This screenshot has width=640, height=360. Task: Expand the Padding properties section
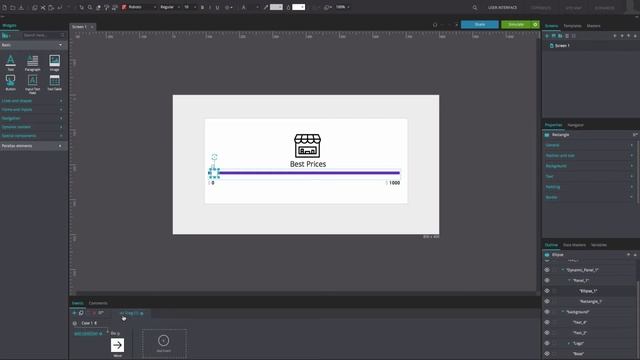(589, 187)
